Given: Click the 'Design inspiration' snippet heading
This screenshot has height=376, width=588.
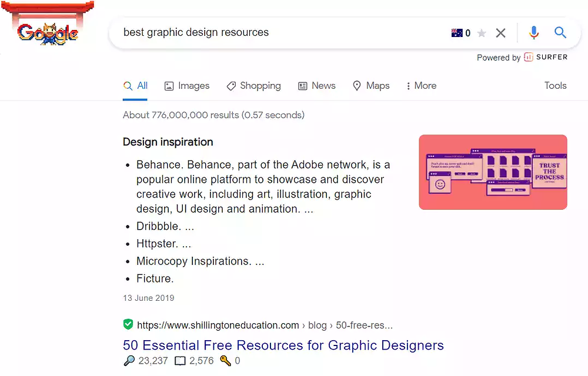Looking at the screenshot, I should click(x=168, y=142).
